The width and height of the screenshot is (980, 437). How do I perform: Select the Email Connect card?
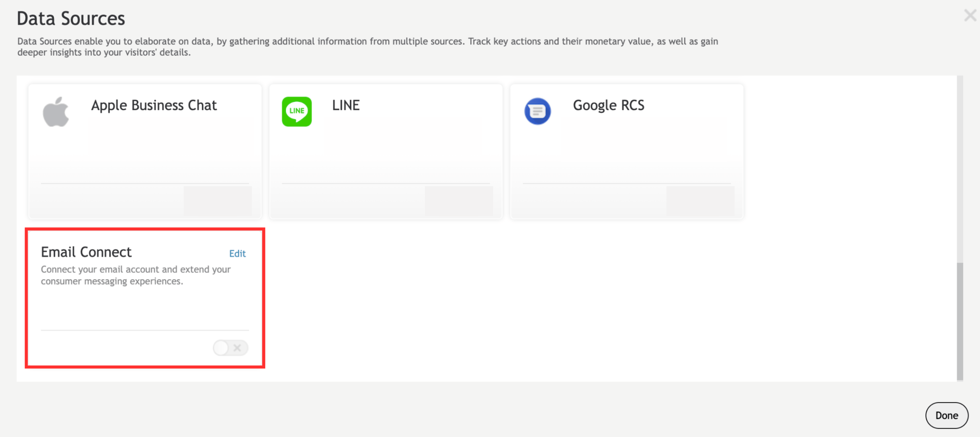(145, 298)
